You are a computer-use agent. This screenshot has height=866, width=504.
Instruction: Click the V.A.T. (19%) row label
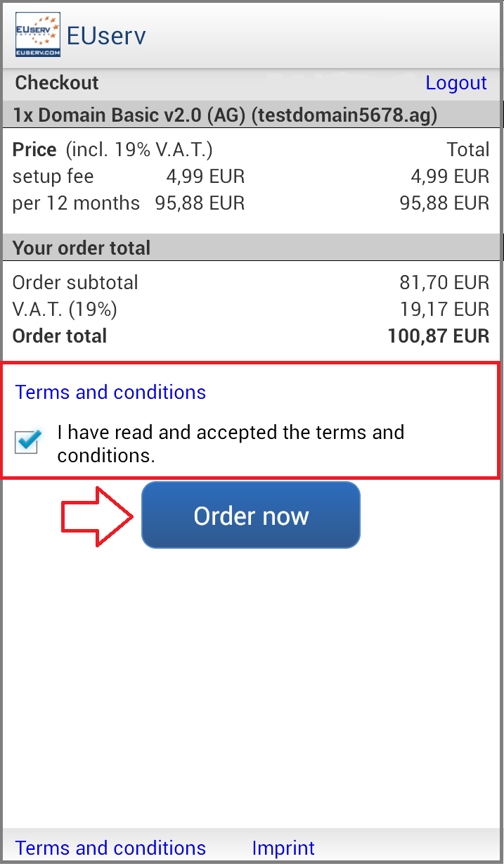pos(65,309)
